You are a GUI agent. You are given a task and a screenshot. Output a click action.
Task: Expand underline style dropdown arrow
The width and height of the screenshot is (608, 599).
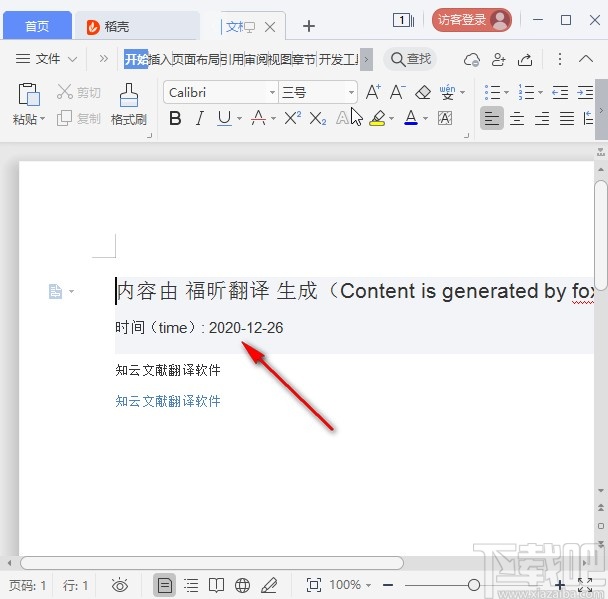coord(239,118)
